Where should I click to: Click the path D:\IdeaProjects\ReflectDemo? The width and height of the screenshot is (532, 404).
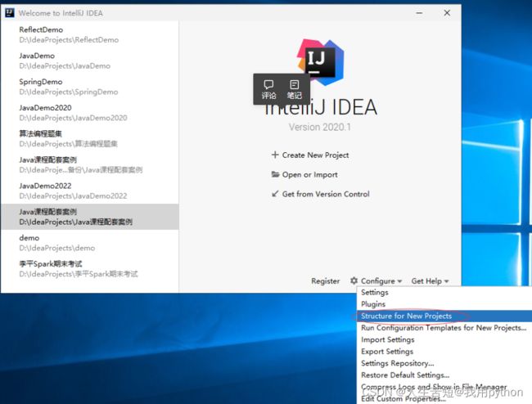69,39
